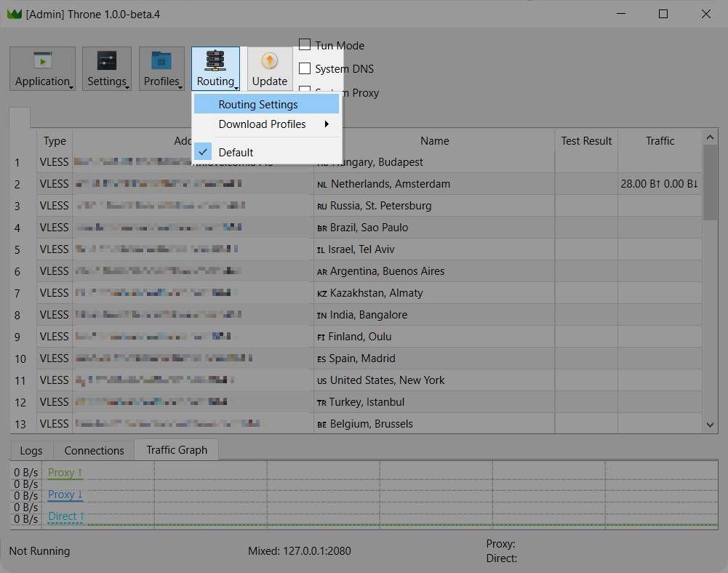Click the Routing server icon
This screenshot has height=573, width=728.
pyautogui.click(x=215, y=61)
